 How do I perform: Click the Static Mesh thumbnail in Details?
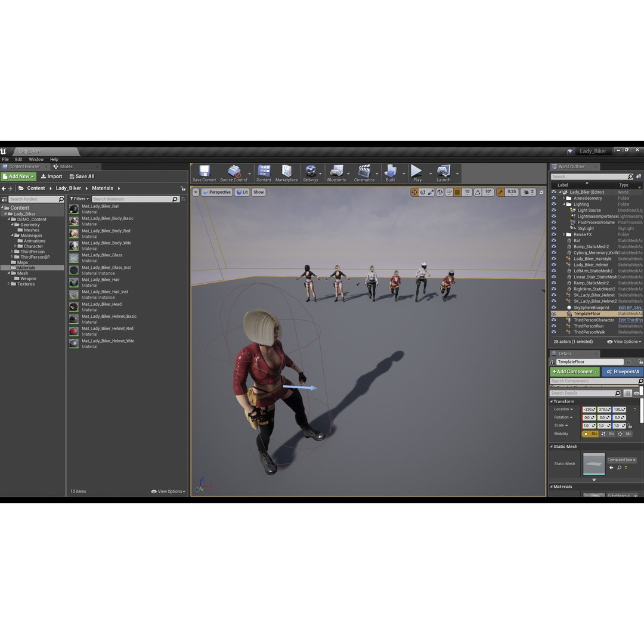(x=594, y=464)
